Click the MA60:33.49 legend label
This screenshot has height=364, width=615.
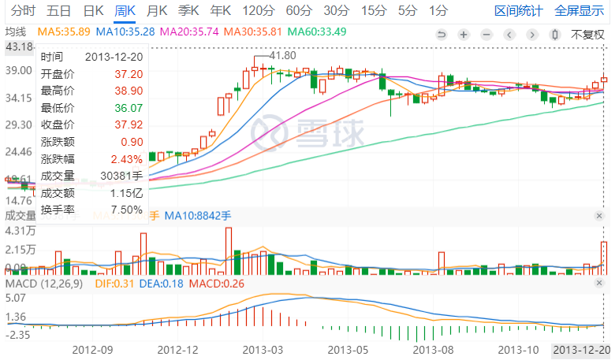pyautogui.click(x=317, y=32)
